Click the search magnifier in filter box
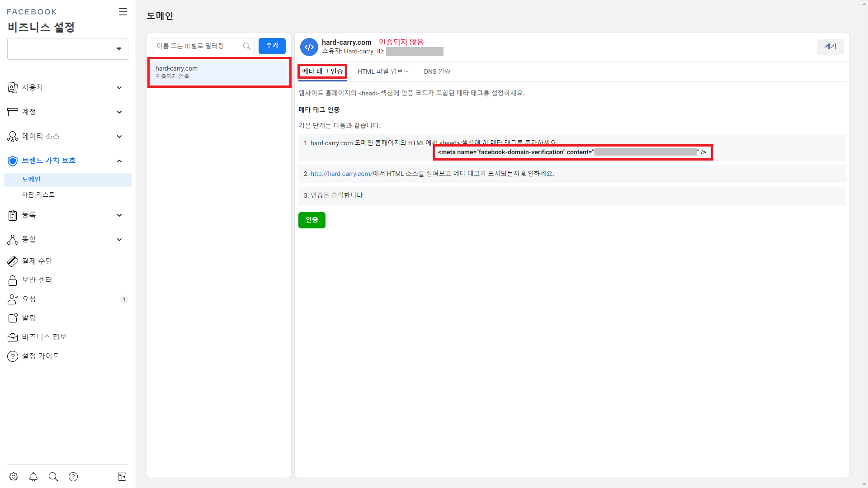Viewport: 868px width, 488px height. pyautogui.click(x=247, y=46)
